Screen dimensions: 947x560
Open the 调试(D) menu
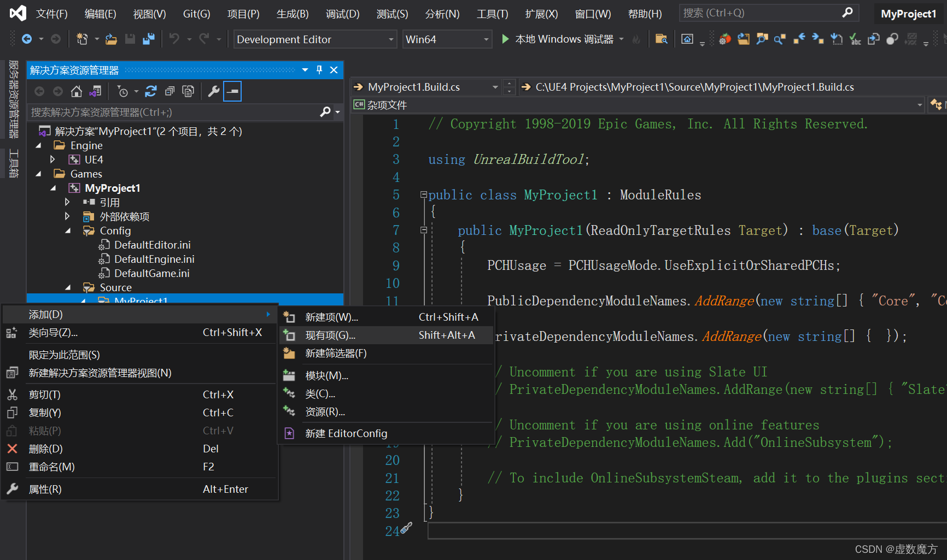pos(343,14)
